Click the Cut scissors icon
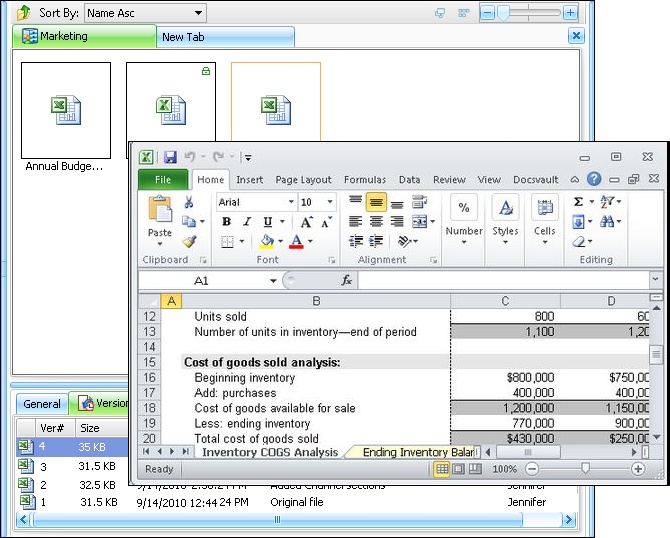 [189, 202]
